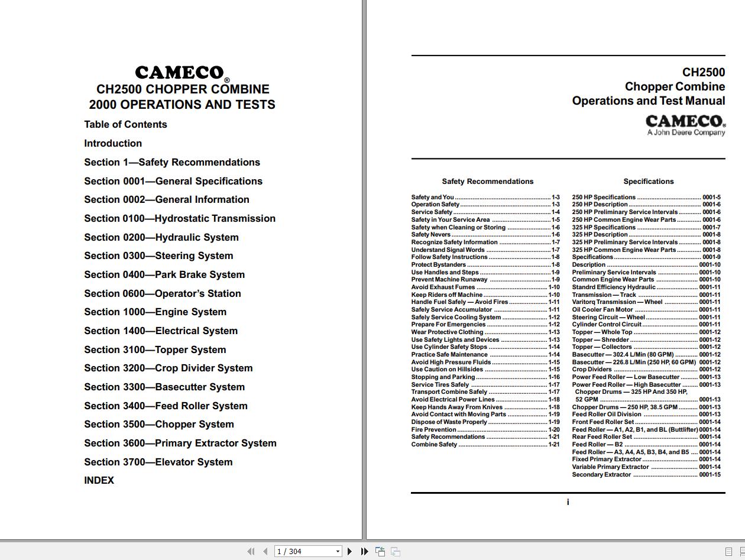Viewport: 745px width, 560px height.
Task: Open Section 0001—General Specifications
Action: (x=173, y=181)
